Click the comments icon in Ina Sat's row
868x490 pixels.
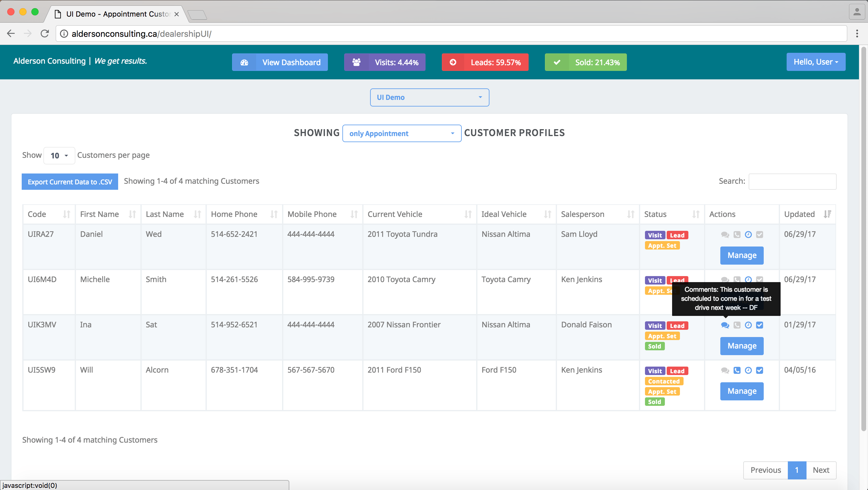(725, 325)
